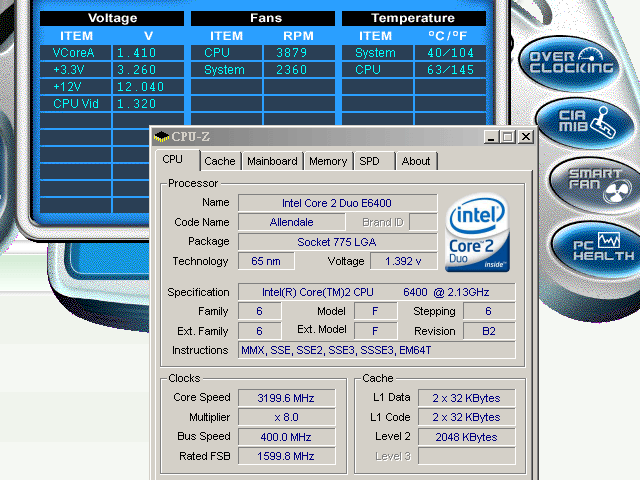640x480 pixels.
Task: Select the CPU tab in CPU-Z
Action: tap(177, 160)
